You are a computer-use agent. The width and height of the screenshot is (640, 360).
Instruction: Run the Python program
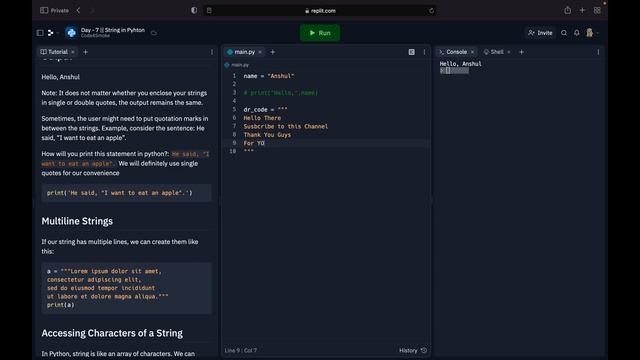[320, 33]
